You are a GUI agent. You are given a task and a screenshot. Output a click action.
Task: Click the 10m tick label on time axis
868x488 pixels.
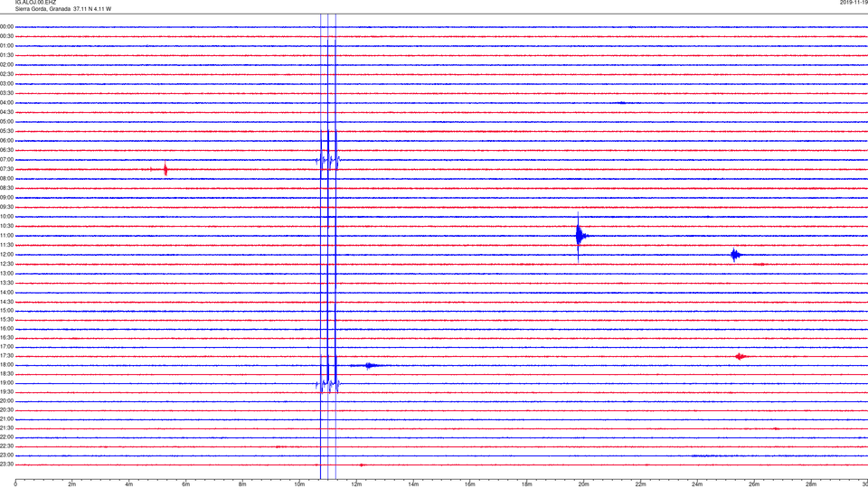[x=299, y=484]
